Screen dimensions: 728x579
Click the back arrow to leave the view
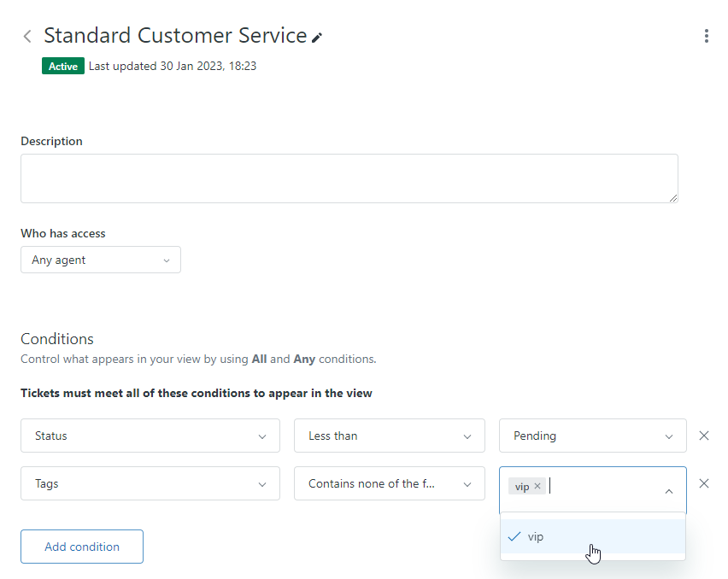pos(26,36)
